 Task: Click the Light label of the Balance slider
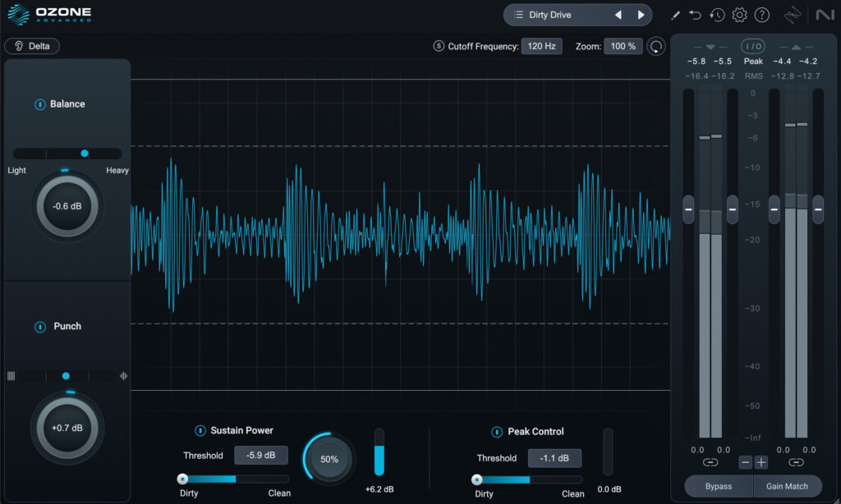16,170
